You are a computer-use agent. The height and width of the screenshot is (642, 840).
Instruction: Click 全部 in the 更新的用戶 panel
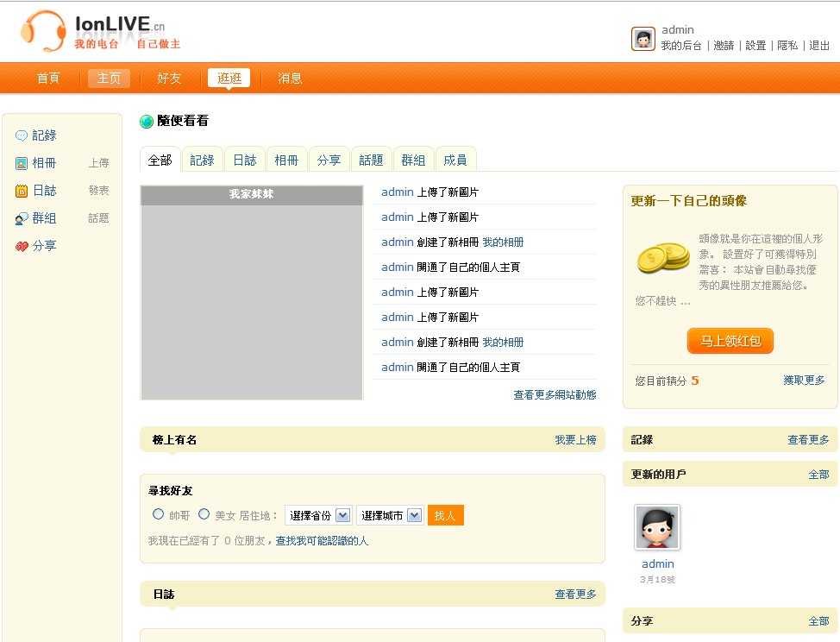pyautogui.click(x=818, y=475)
